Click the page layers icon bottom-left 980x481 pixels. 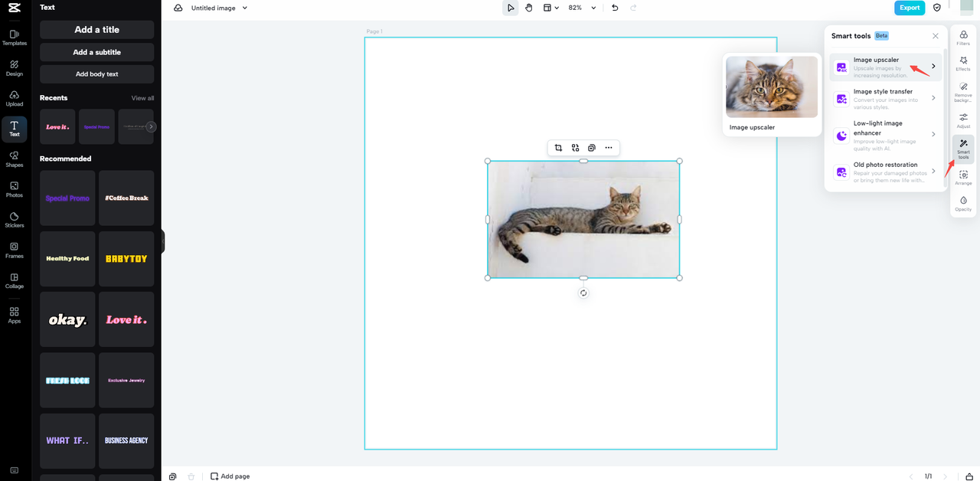coord(172,476)
